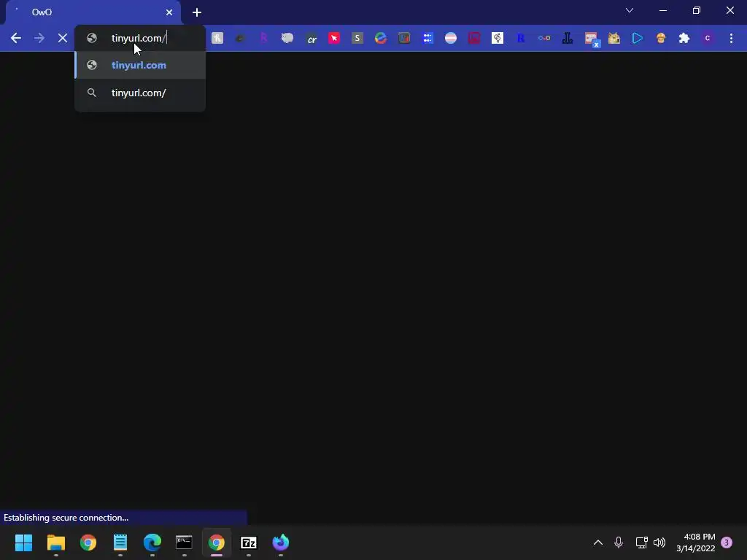Click the linked-circles extension icon

click(x=544, y=38)
